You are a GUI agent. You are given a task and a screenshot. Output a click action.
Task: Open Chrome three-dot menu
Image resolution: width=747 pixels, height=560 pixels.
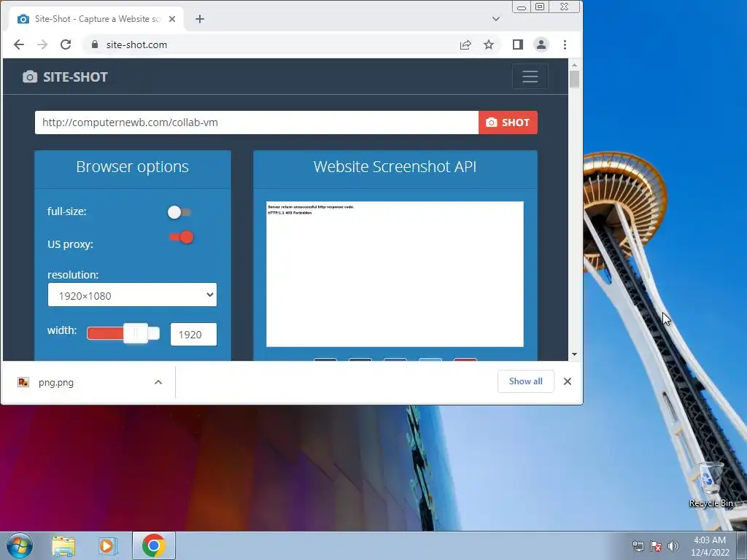tap(565, 44)
